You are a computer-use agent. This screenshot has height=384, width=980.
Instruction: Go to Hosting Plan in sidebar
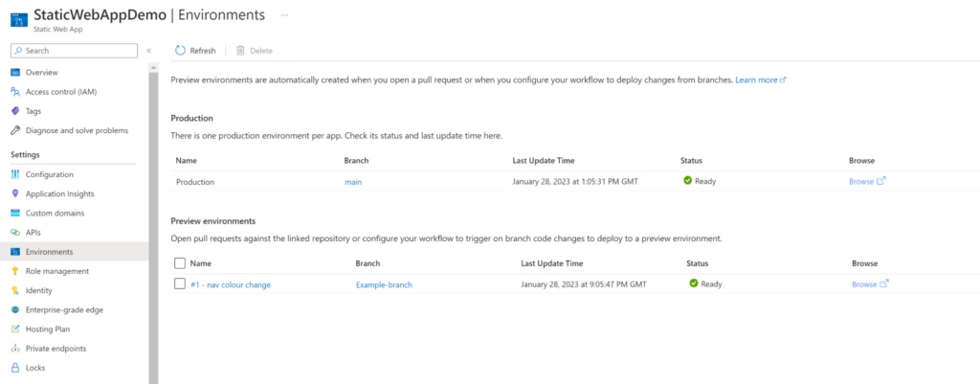pos(48,329)
